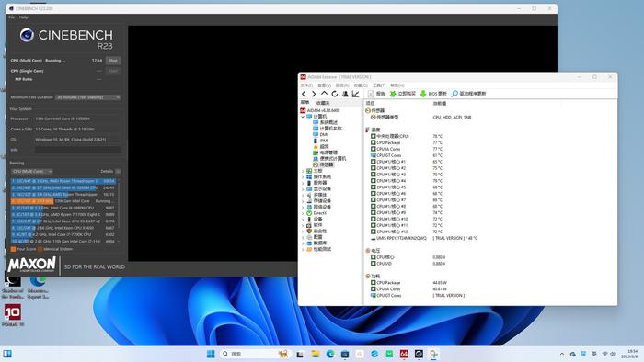This screenshot has width=644, height=362.
Task: Click the BIOS 更新 update button
Action: (433, 94)
